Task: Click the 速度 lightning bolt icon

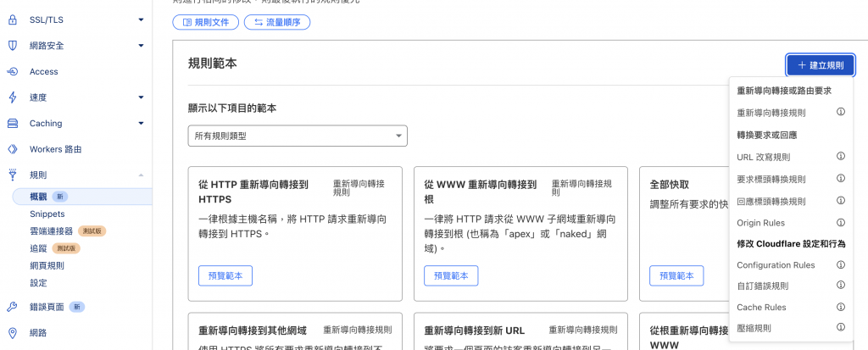Action: [x=12, y=97]
